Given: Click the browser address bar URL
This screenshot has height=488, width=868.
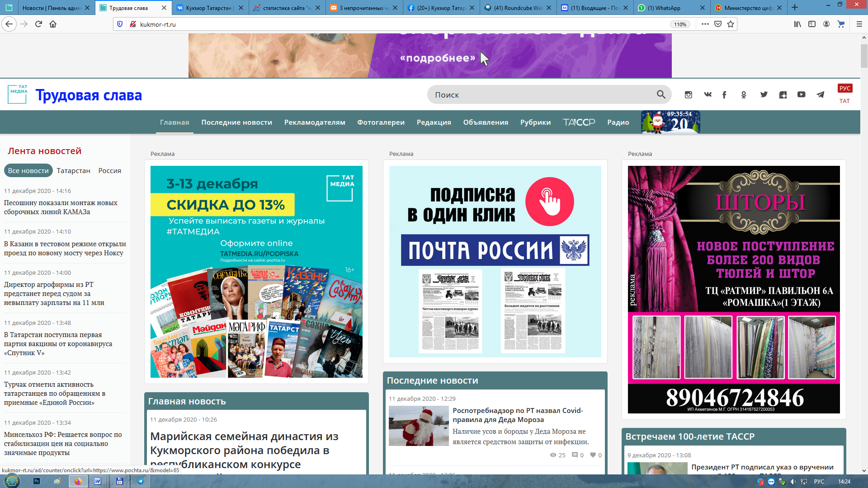Looking at the screenshot, I should point(158,24).
